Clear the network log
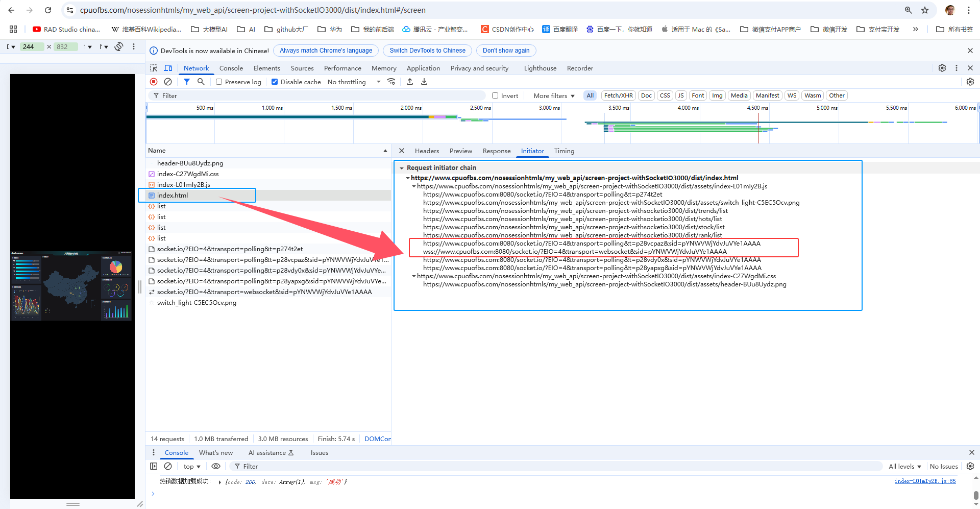 [x=168, y=82]
